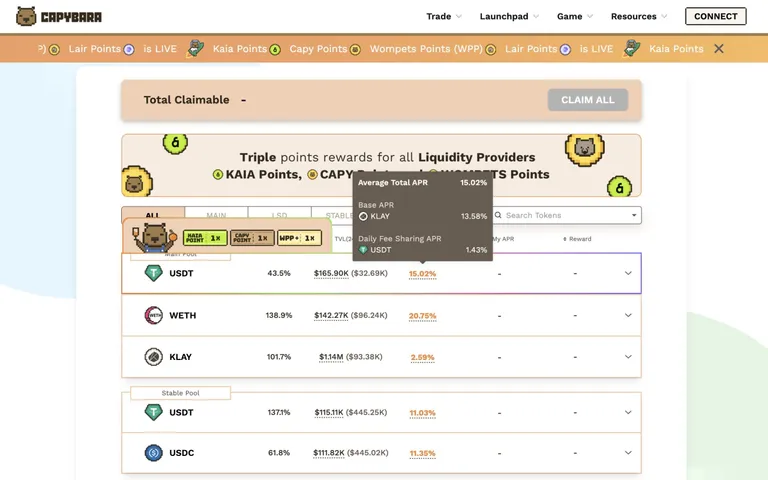Open the Launchpad menu

(x=509, y=16)
